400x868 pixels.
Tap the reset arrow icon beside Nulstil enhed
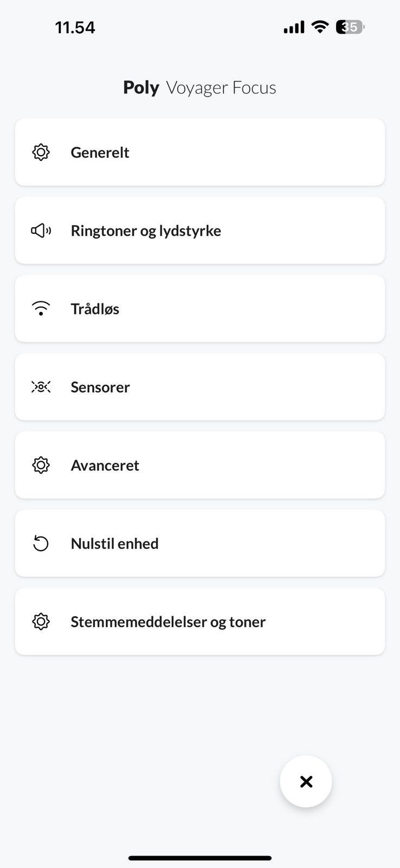41,544
